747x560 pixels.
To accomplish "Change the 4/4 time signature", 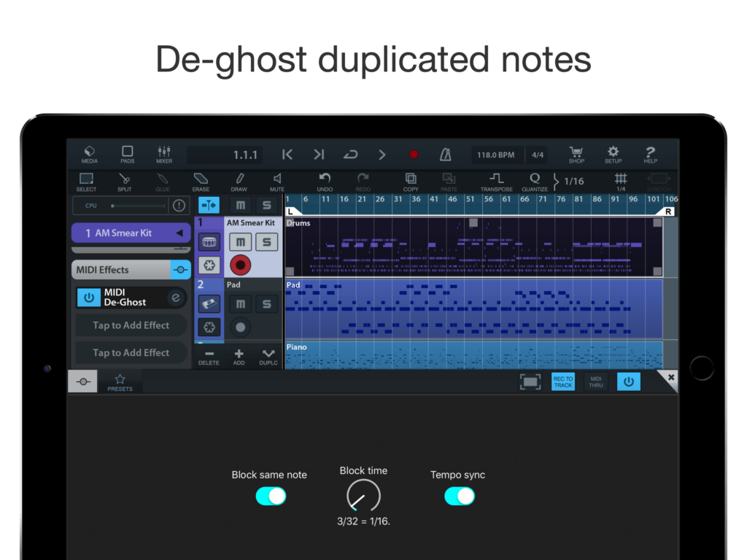I will click(538, 155).
